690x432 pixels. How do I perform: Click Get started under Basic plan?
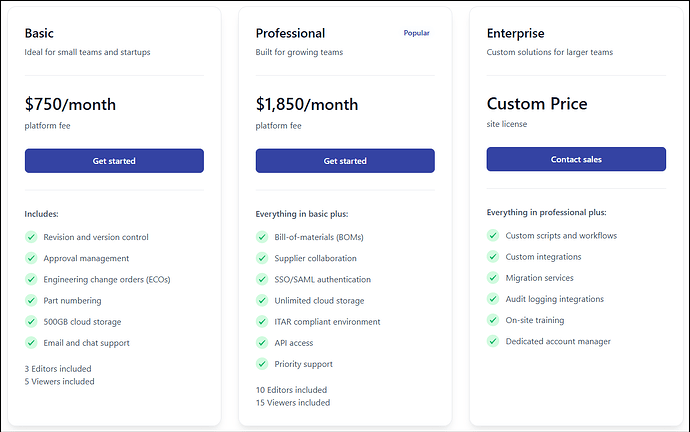click(x=114, y=161)
